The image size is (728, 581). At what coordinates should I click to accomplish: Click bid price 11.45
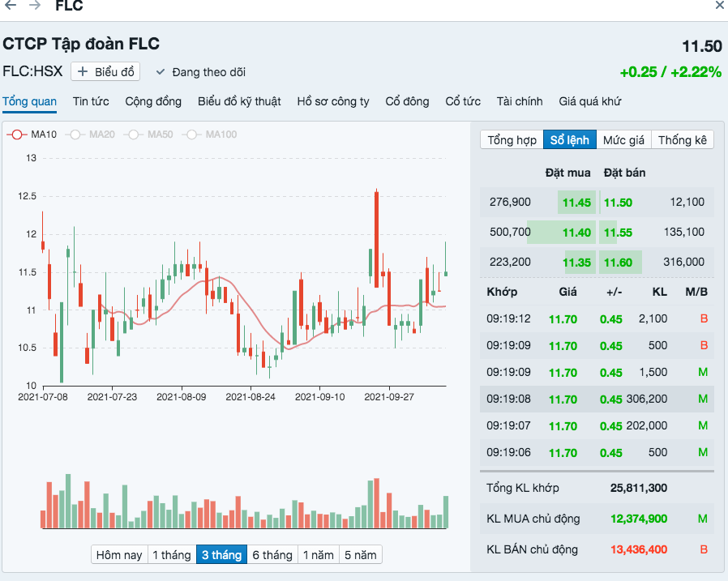(576, 203)
